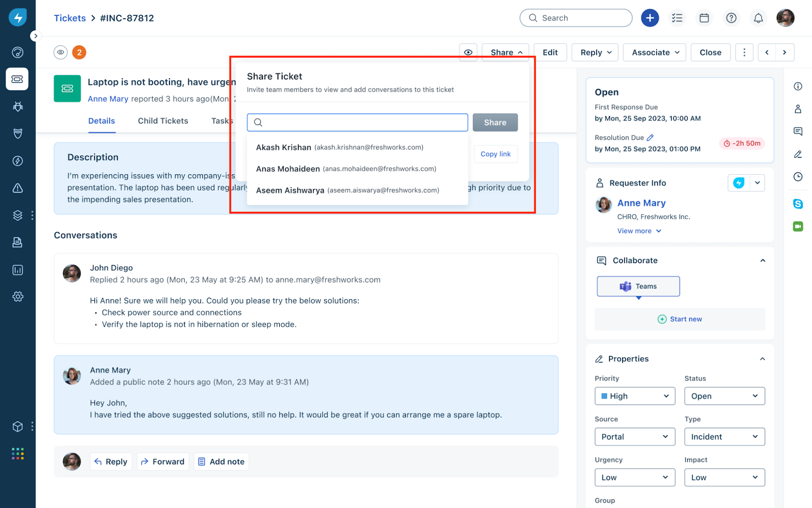This screenshot has height=508, width=812.
Task: Open the bug (Problems) icon in sidebar
Action: (x=18, y=107)
